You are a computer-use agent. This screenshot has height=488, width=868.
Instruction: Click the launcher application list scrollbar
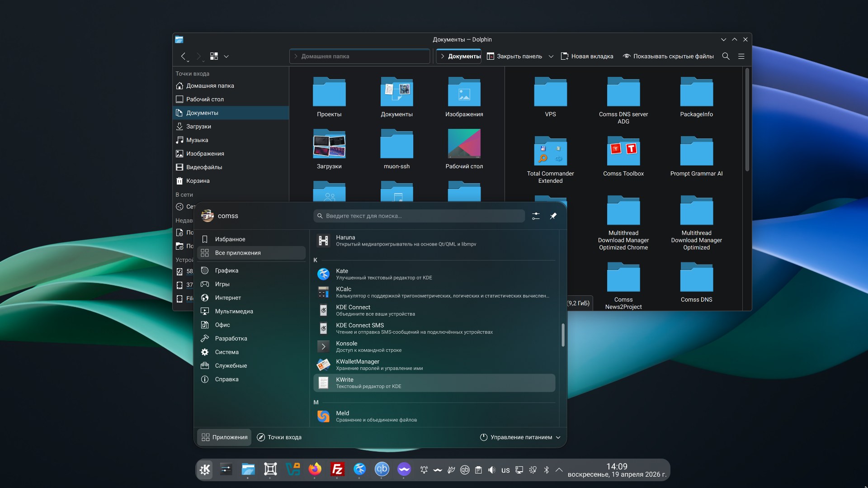click(563, 335)
